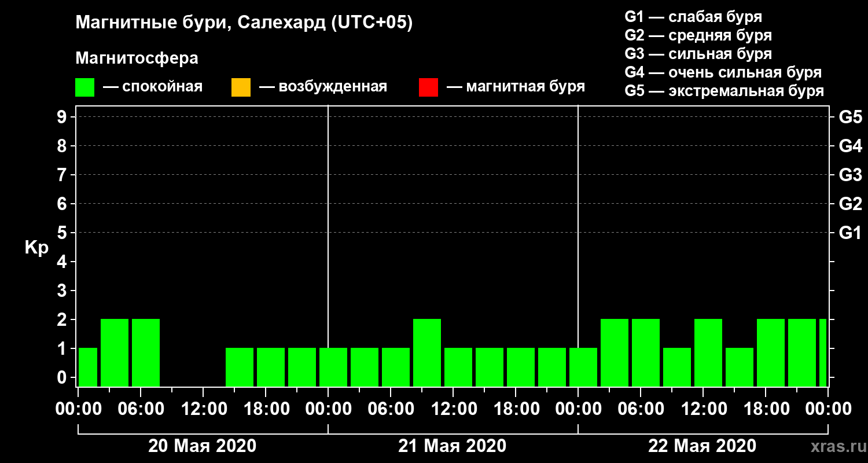Click the Kp 1 bar spanning 02:00–05:00 on 21 May
Image resolution: width=868 pixels, height=463 pixels.
click(365, 367)
